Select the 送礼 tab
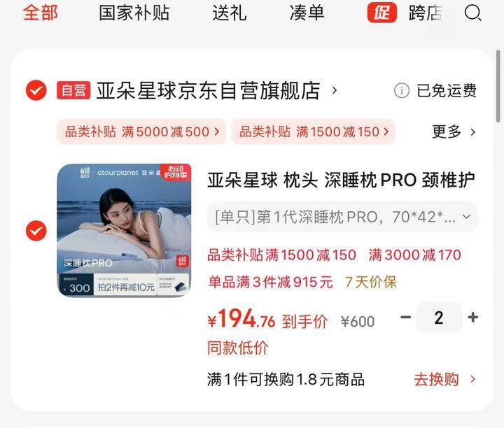This screenshot has width=504, height=428. coord(229,13)
